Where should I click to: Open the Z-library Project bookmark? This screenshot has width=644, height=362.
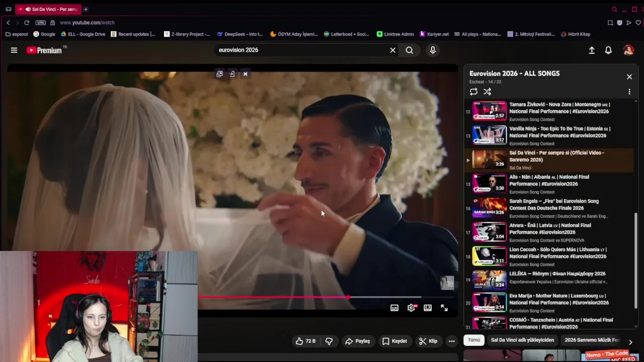coord(187,34)
